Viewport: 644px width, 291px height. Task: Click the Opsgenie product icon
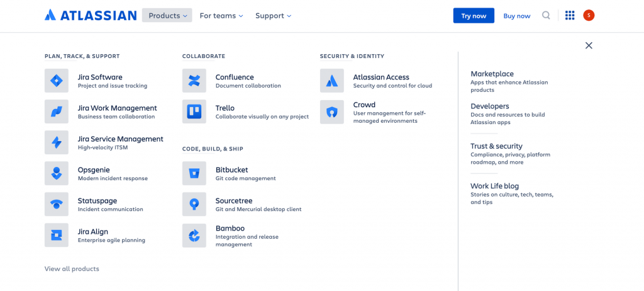[56, 173]
